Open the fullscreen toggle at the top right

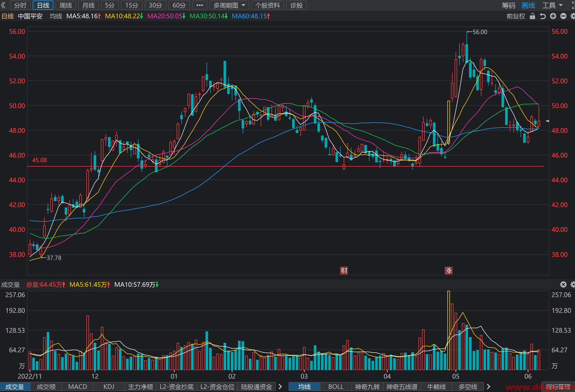pyautogui.click(x=573, y=5)
